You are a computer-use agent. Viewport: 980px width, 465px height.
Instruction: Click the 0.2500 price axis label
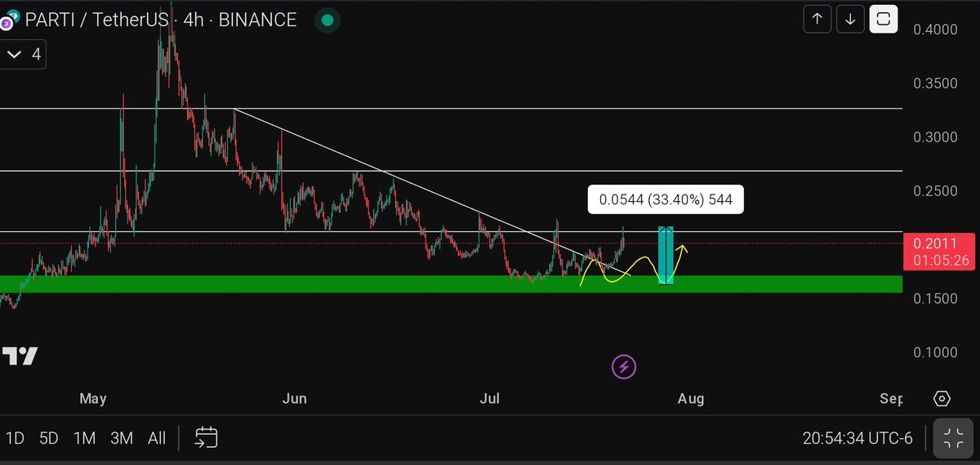coord(934,191)
